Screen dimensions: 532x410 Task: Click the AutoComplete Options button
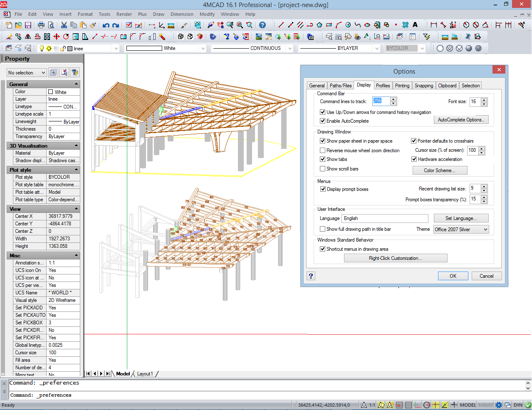461,120
